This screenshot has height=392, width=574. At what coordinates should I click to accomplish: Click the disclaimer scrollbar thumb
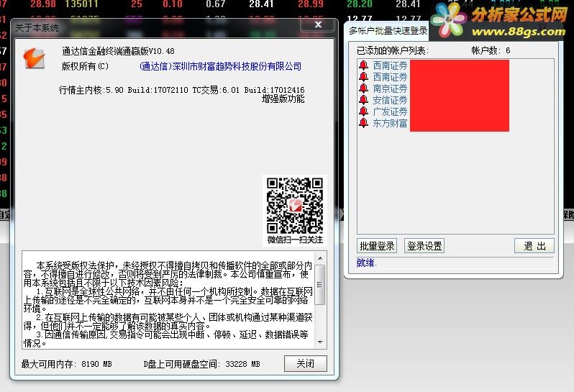320,285
